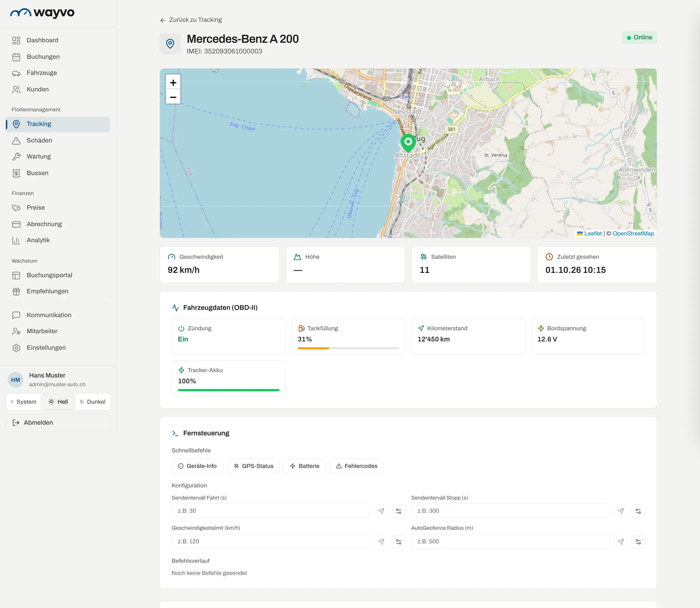Click settings sliders icon for Sendeintervall Fahrt
Screen dimensions: 700x608
(x=399, y=511)
